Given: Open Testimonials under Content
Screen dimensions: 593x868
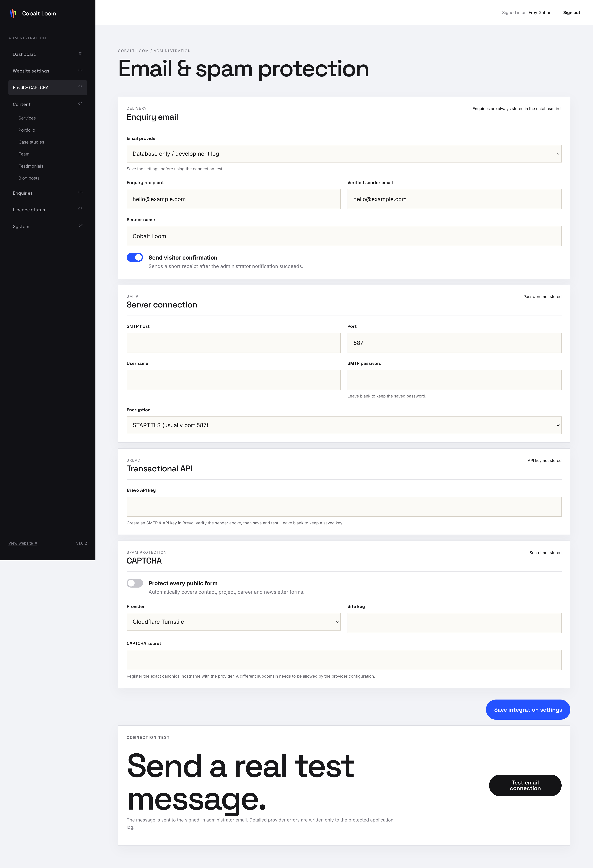Looking at the screenshot, I should tap(31, 166).
